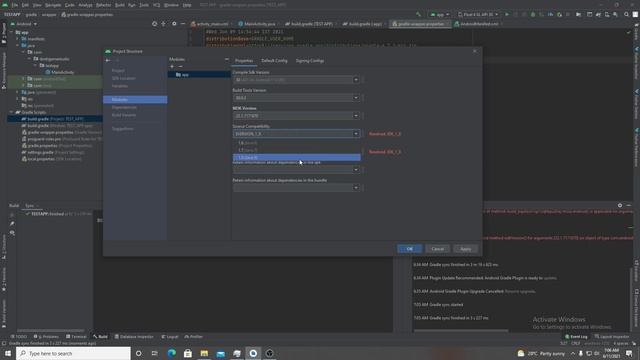Select 1.7 (Java 7) in dropdown list
The height and width of the screenshot is (360, 640).
click(x=297, y=150)
